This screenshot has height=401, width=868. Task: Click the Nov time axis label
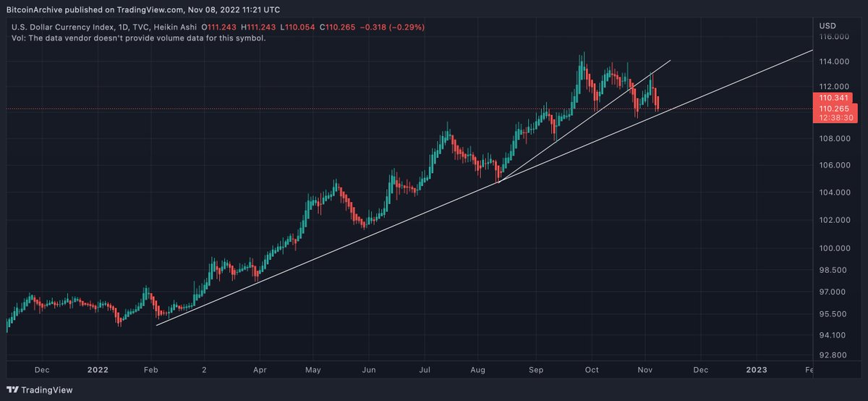click(x=645, y=368)
